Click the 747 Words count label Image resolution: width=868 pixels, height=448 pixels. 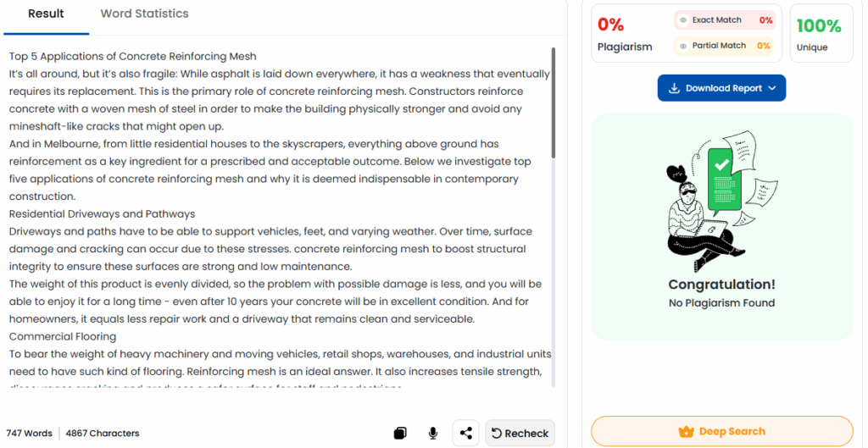30,434
